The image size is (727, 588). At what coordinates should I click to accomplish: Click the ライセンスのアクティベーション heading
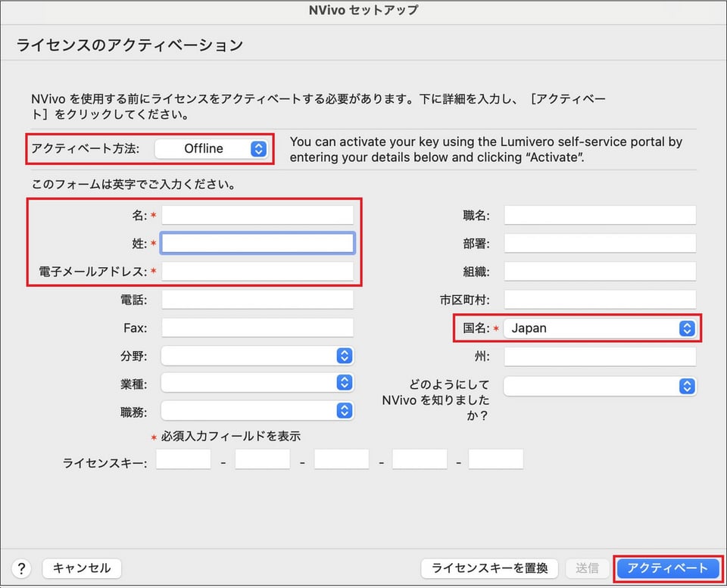click(129, 45)
